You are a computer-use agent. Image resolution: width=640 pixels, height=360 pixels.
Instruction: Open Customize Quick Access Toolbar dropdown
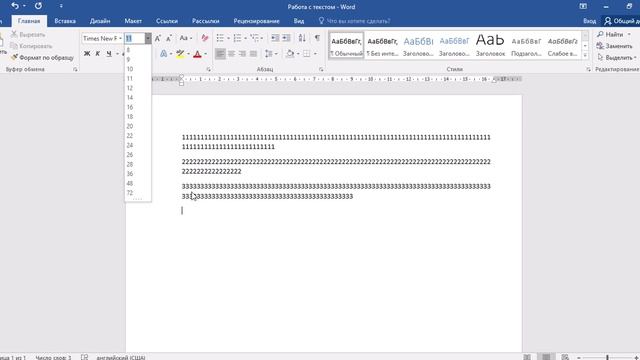click(61, 6)
